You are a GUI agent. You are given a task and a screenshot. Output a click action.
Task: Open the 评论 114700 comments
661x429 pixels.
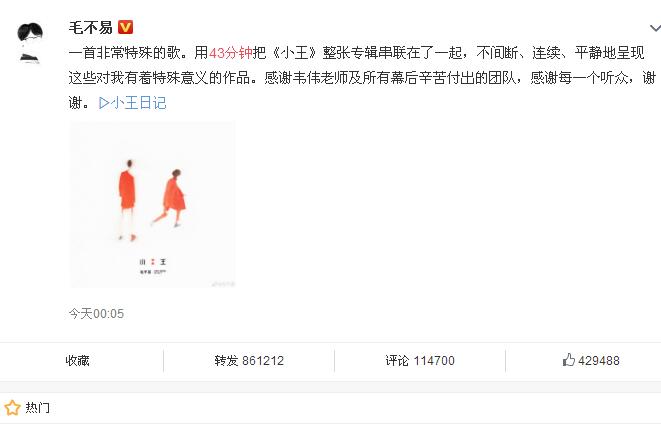(420, 361)
